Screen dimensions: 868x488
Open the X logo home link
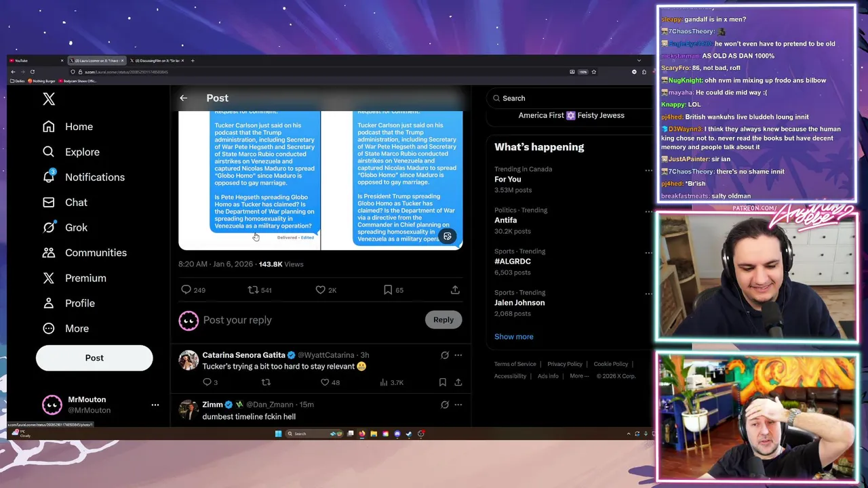(49, 99)
